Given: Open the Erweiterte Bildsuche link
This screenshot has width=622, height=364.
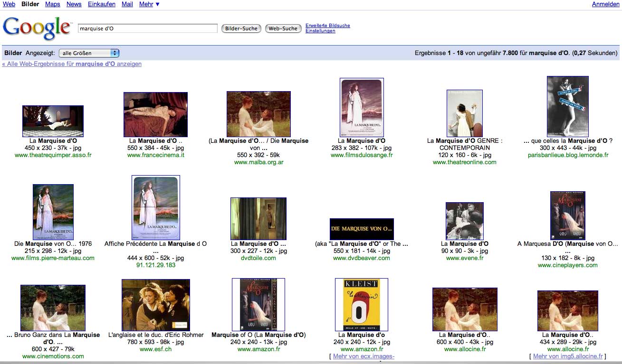Looking at the screenshot, I should coord(327,26).
